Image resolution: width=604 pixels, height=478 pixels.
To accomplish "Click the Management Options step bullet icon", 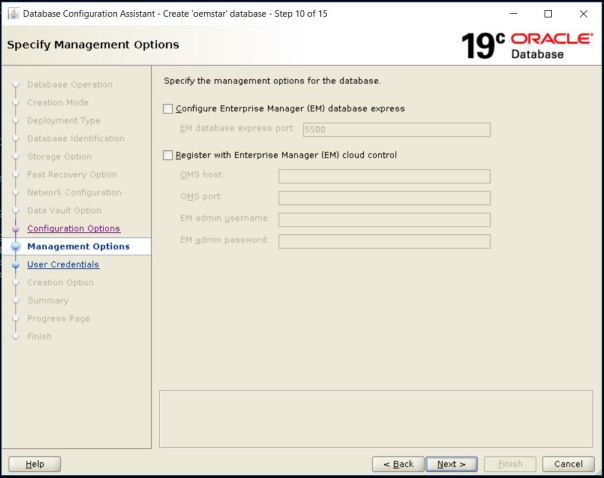I will click(15, 247).
